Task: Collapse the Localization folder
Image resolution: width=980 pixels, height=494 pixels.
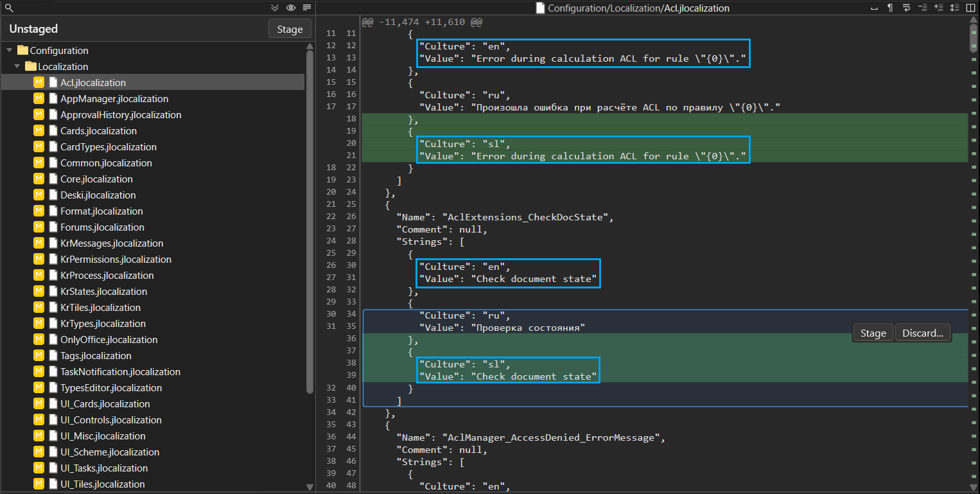Action: click(x=17, y=66)
